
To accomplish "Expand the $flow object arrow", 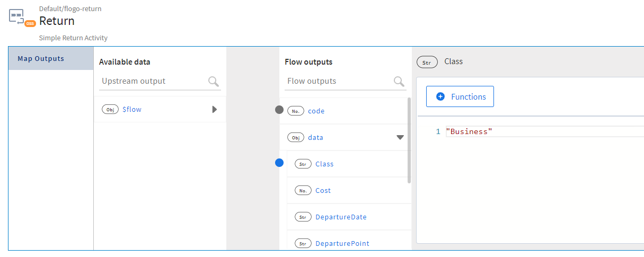I will click(x=214, y=110).
